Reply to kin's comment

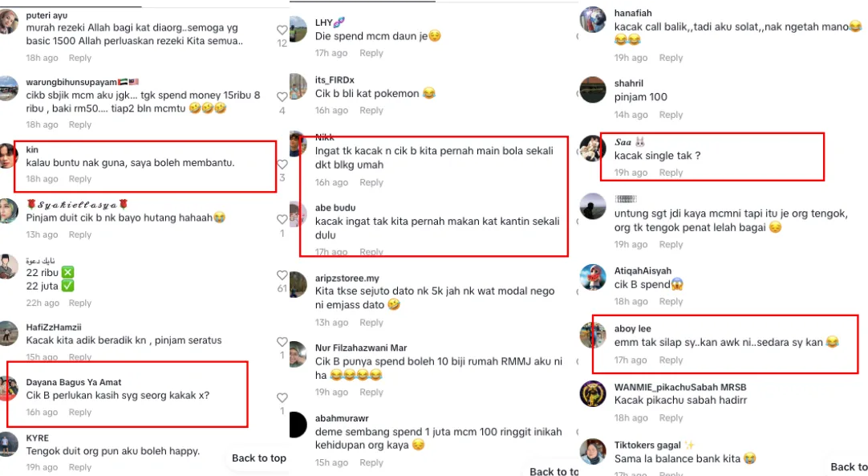point(79,179)
